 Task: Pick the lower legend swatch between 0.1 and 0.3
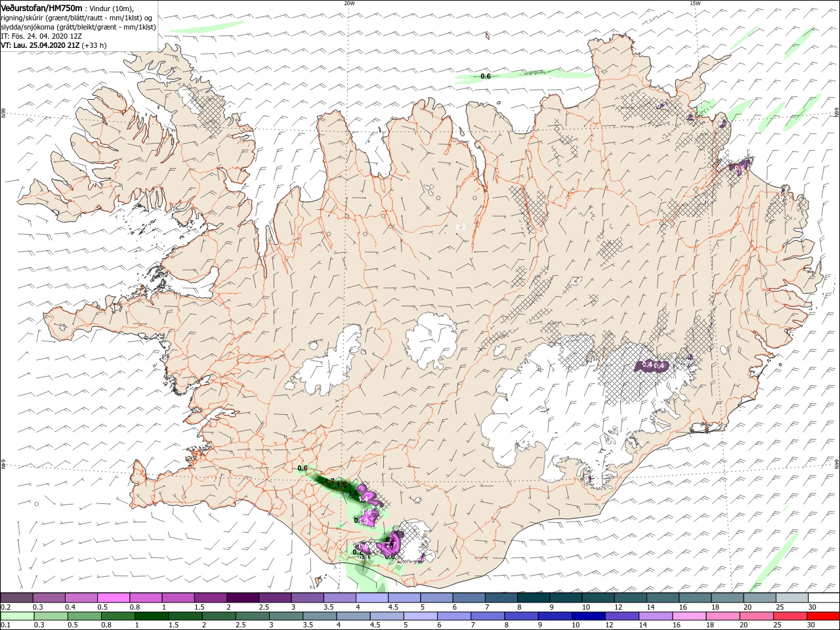(x=16, y=616)
